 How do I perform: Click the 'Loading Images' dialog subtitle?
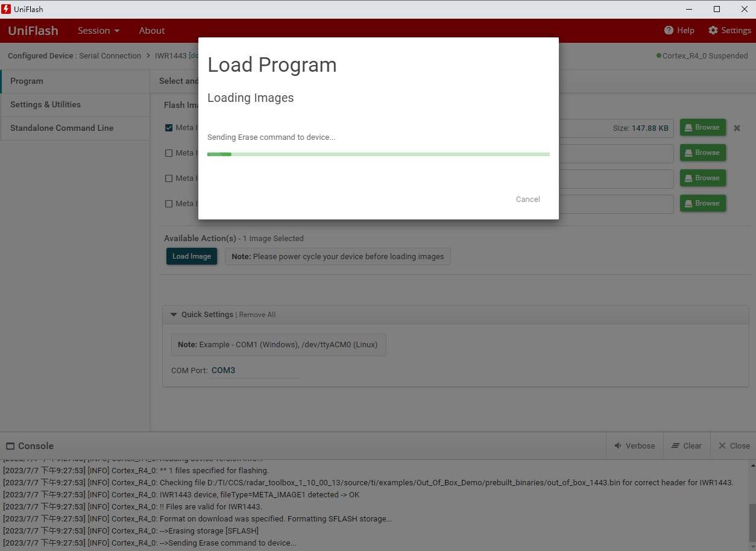[251, 98]
